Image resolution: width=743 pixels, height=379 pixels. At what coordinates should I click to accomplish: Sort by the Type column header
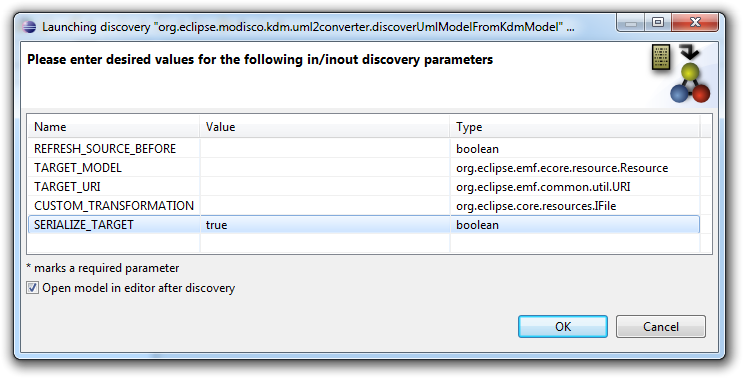point(575,126)
